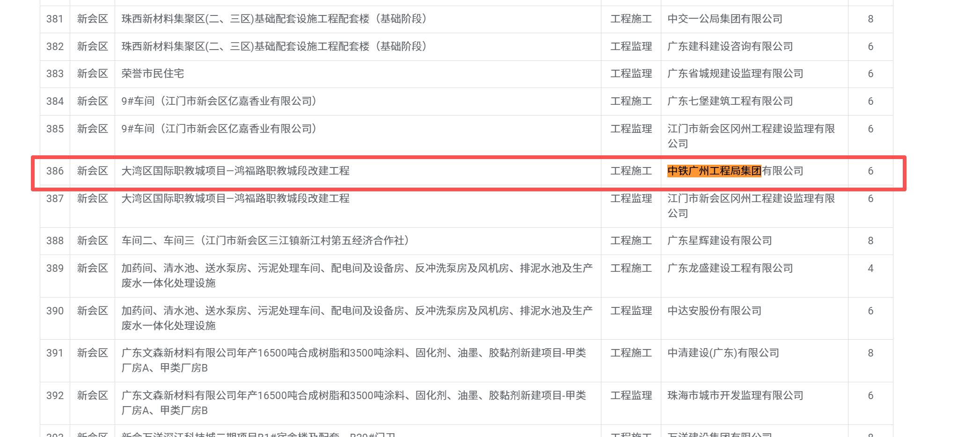
Task: Click highlighted company 中铁广州工程局集团有限公司
Action: (x=735, y=171)
